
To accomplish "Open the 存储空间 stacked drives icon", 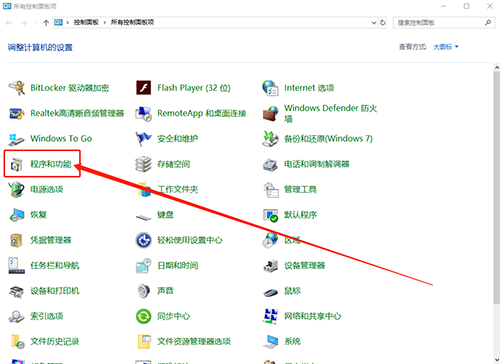I will click(143, 164).
